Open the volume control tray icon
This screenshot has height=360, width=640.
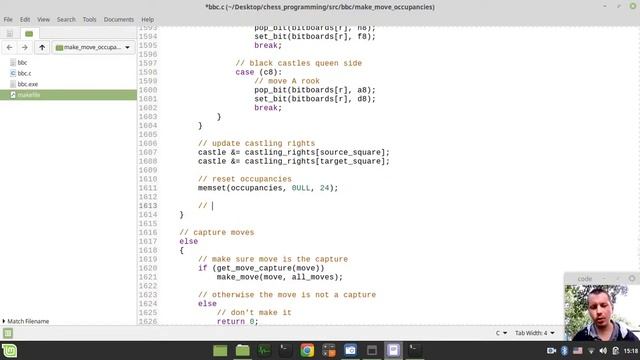point(603,351)
